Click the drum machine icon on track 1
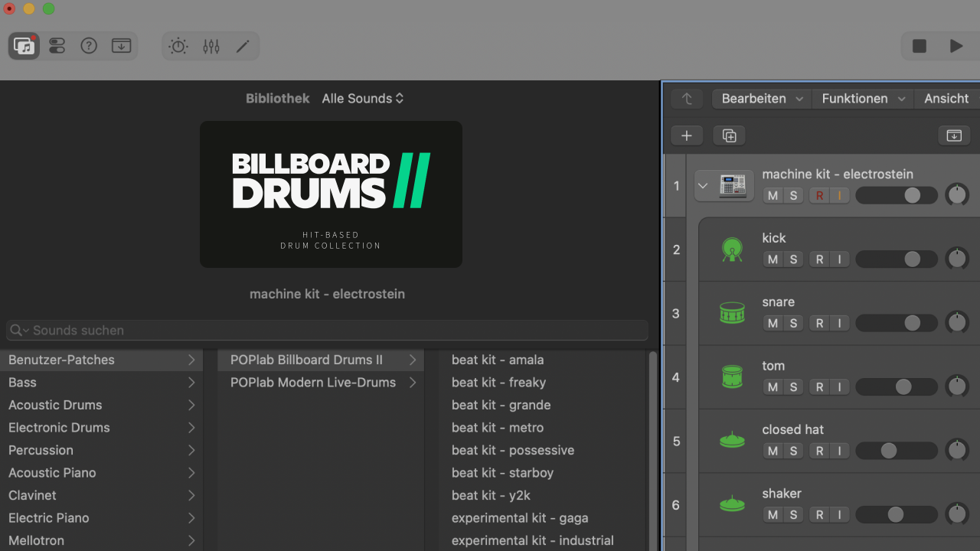 tap(733, 185)
